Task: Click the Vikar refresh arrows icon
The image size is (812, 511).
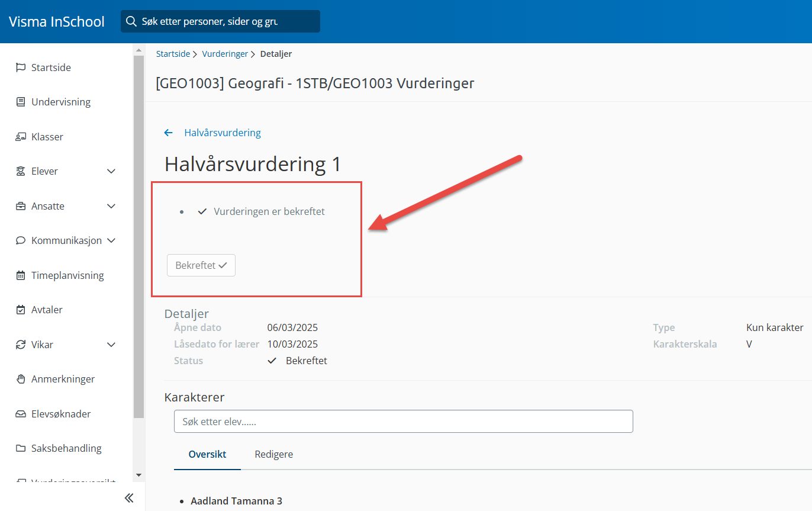Action: 21,345
